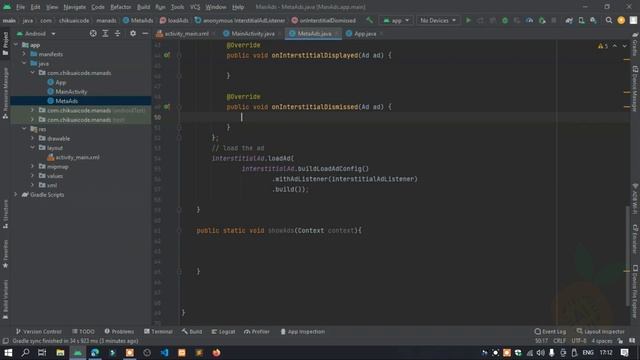Open the Build menu
This screenshot has width=640, height=360.
click(x=143, y=7)
